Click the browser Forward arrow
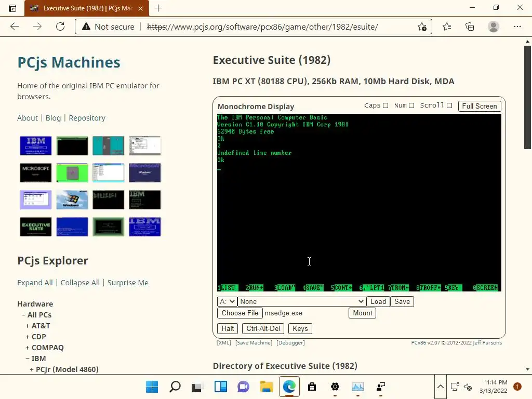This screenshot has width=532, height=399. [x=37, y=26]
